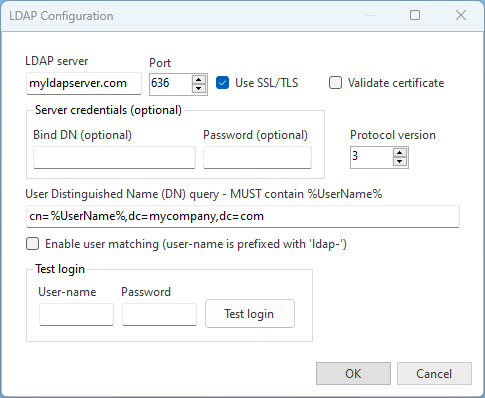485x398 pixels.
Task: Uncheck the Use SSL/TLS checkbox
Action: click(x=222, y=83)
